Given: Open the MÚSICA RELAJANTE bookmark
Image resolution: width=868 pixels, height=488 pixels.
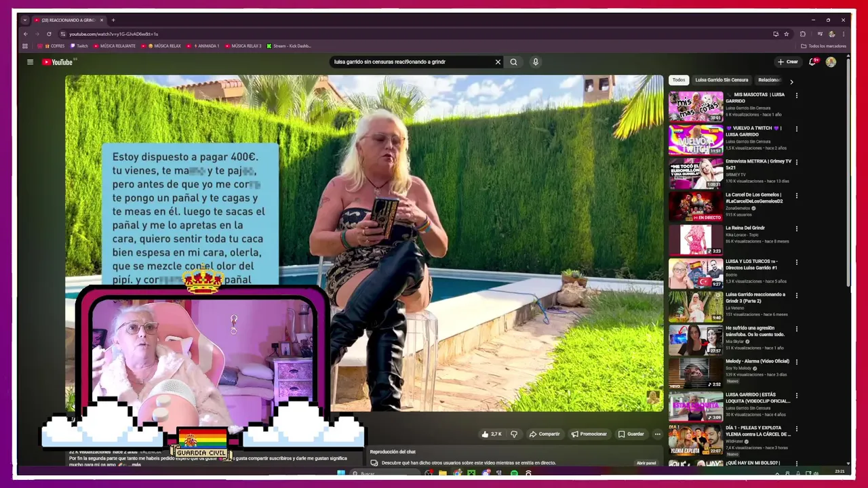Looking at the screenshot, I should tap(115, 46).
